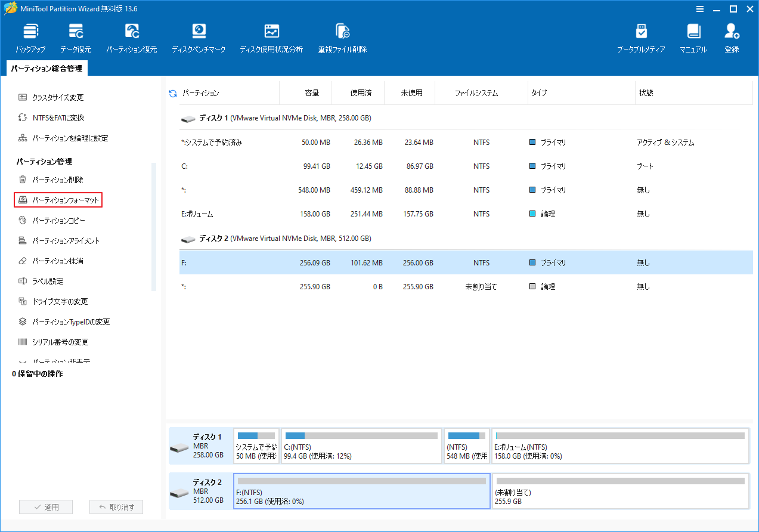
Task: Select ディスク 2 header row in table
Action: coord(466,239)
